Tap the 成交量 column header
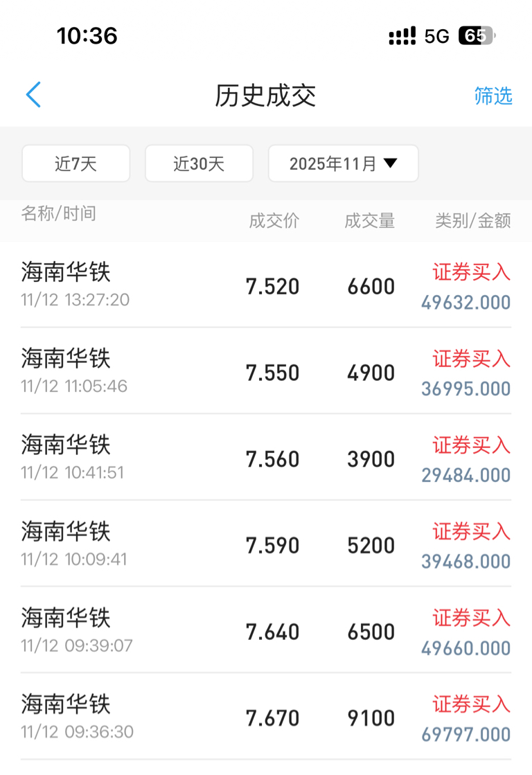This screenshot has width=532, height=775. pyautogui.click(x=370, y=221)
